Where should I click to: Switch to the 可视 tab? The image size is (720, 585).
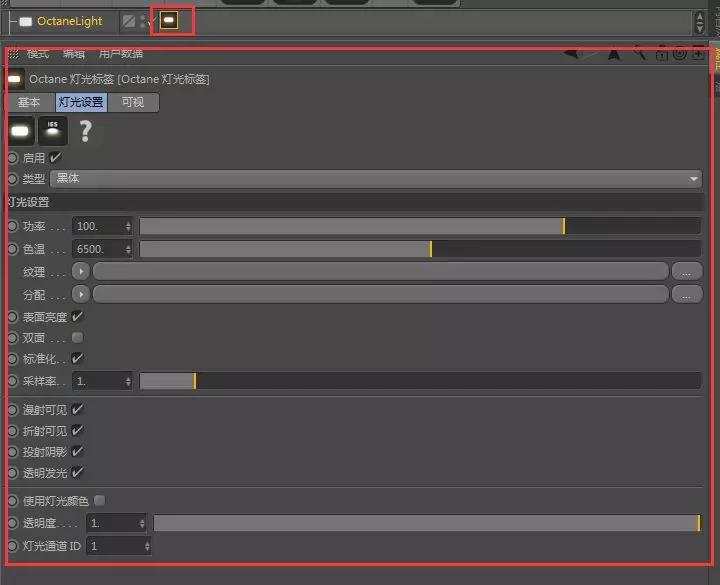point(133,102)
